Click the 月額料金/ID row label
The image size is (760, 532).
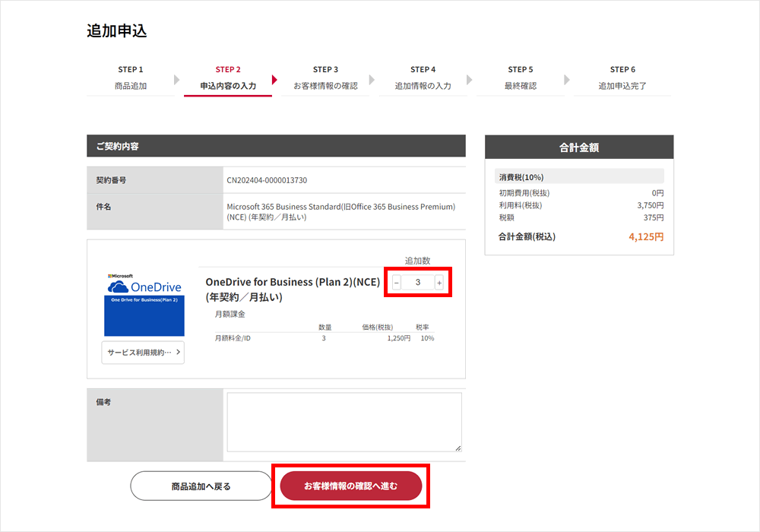(x=233, y=338)
